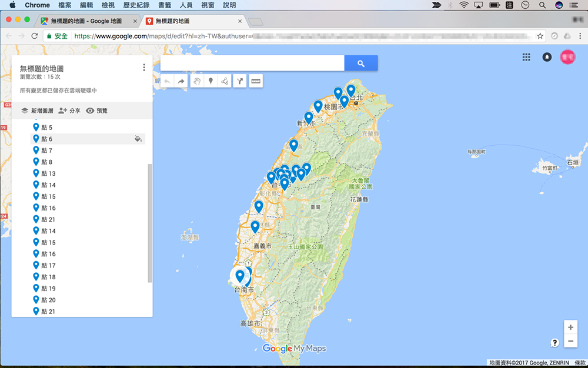The height and width of the screenshot is (368, 588).
Task: Click 新增圖層 to add a layer
Action: pyautogui.click(x=38, y=111)
